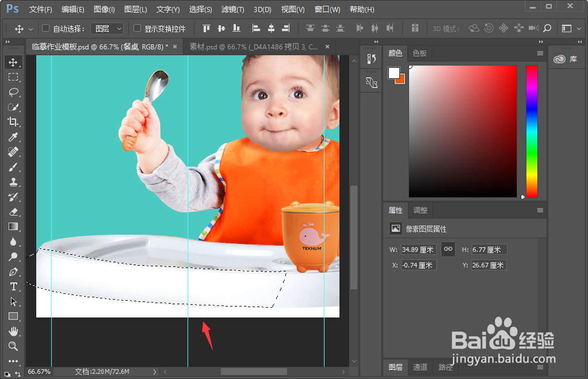
Task: Open the History panel icon
Action: click(x=371, y=59)
